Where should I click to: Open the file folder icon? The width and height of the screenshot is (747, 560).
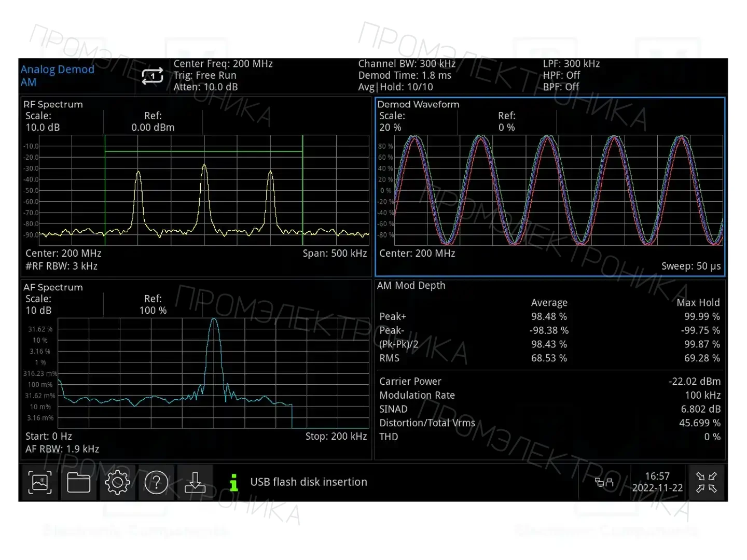78,482
